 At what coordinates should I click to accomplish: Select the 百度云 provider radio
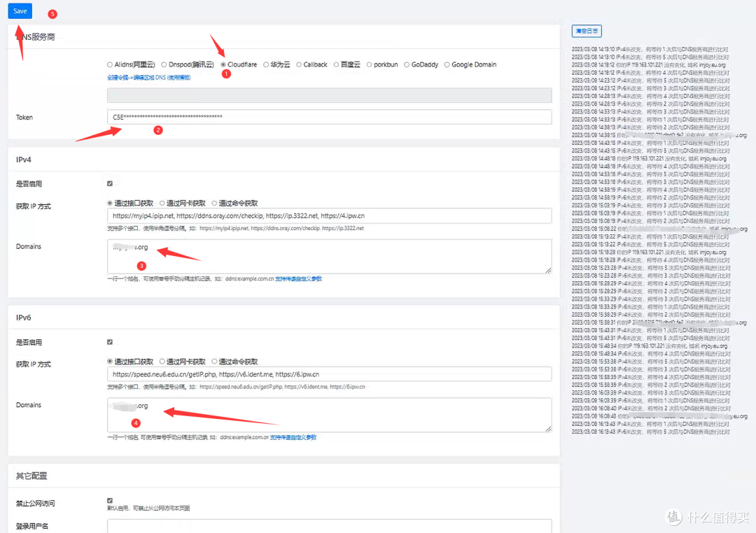tap(337, 64)
